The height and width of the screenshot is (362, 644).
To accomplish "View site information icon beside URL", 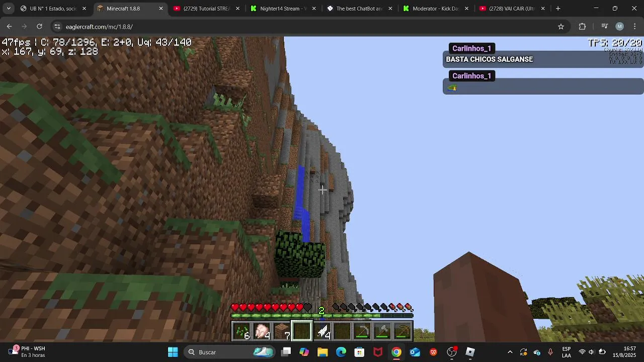I will [57, 27].
